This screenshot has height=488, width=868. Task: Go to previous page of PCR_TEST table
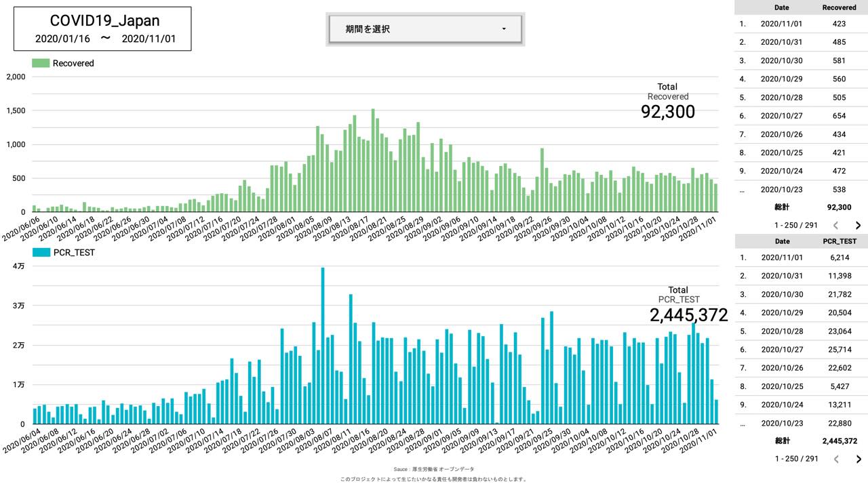[x=836, y=459]
